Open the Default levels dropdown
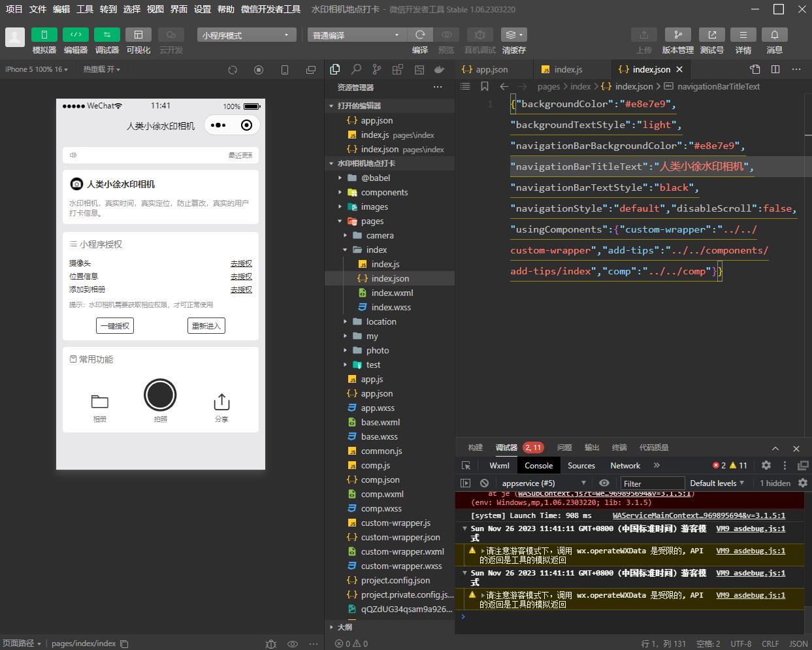Screen dimensions: 812x650 717,483
